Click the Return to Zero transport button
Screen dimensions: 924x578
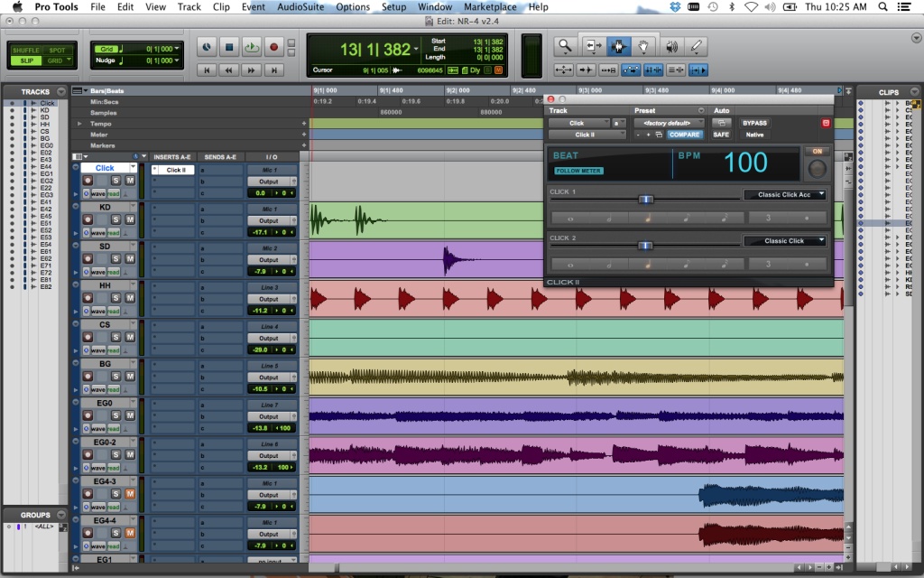pos(207,70)
